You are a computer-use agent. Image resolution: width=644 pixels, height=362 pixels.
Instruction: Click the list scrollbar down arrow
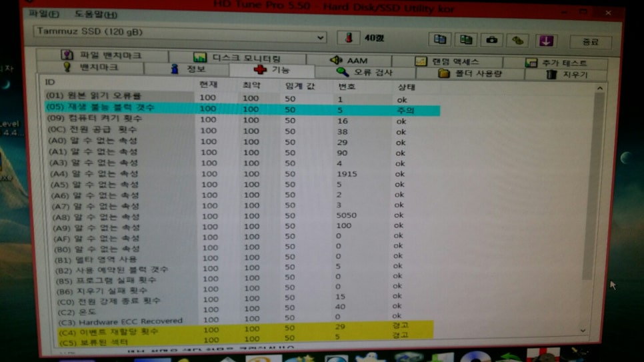[583, 331]
